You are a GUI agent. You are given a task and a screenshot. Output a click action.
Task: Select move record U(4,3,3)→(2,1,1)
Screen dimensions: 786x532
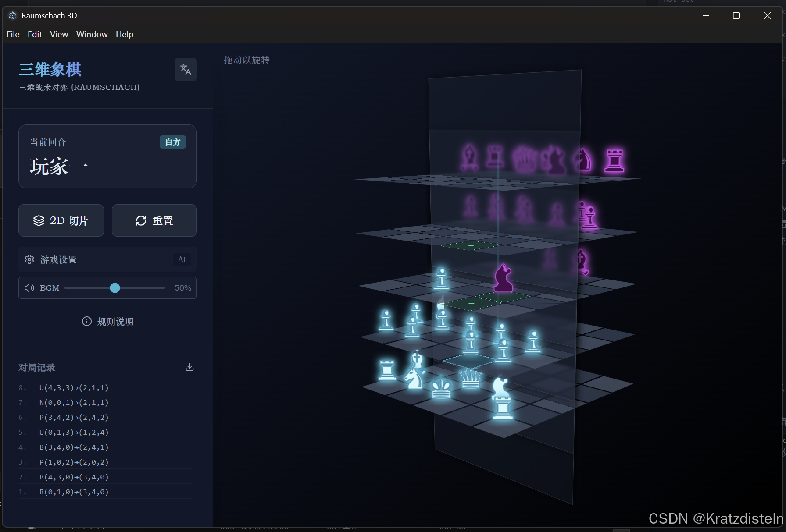pos(73,387)
